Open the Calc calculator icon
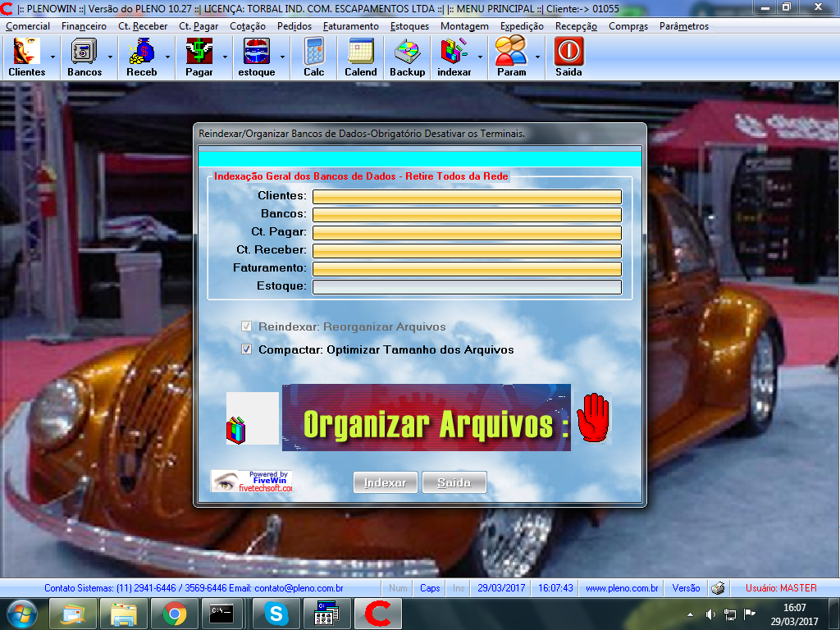Screen dimensions: 840x630 (313, 57)
